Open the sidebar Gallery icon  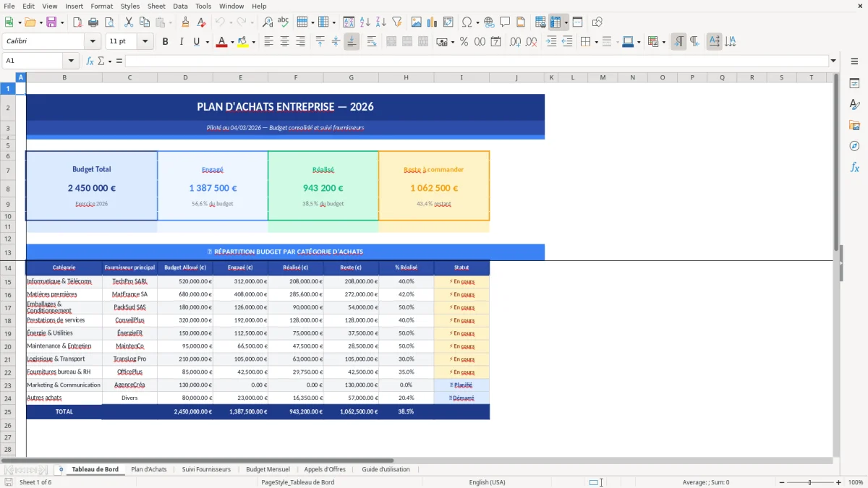[x=854, y=125]
